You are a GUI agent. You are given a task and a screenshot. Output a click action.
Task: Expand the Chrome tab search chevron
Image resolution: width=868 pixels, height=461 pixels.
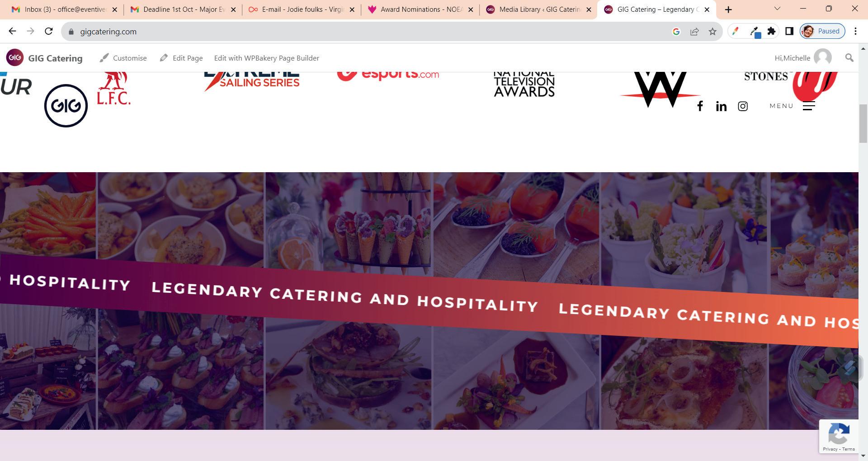point(777,9)
